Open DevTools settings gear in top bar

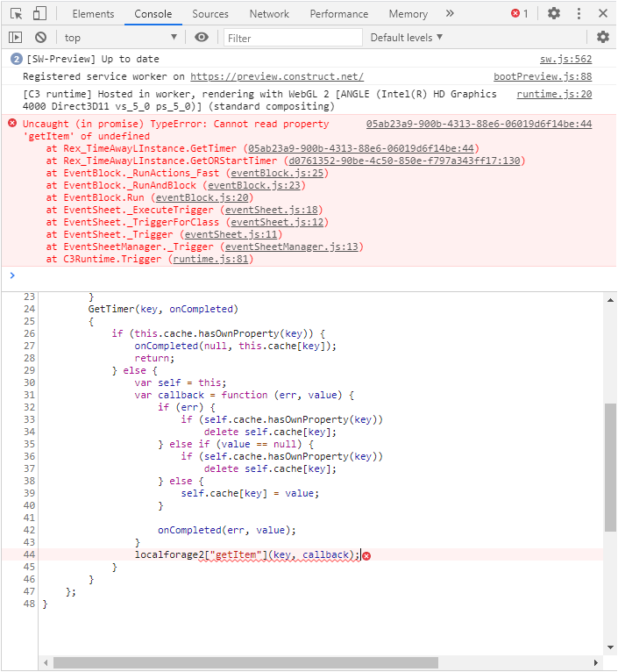(554, 14)
